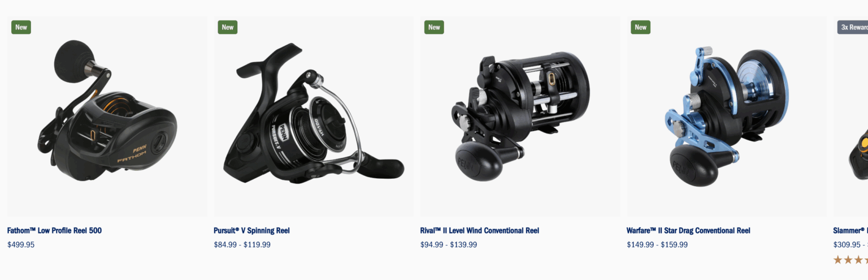Open Pursuit V Spinning Reel title link
Viewport: 868px width, 280px height.
tap(251, 231)
